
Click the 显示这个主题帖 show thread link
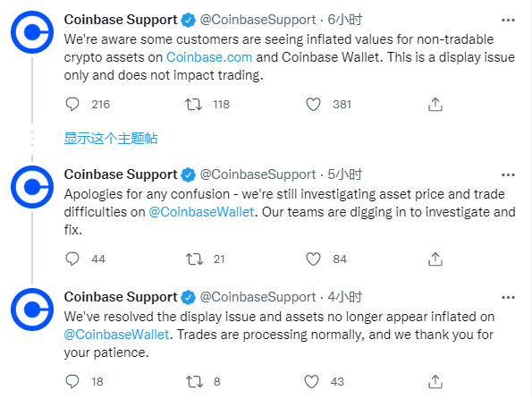(111, 139)
